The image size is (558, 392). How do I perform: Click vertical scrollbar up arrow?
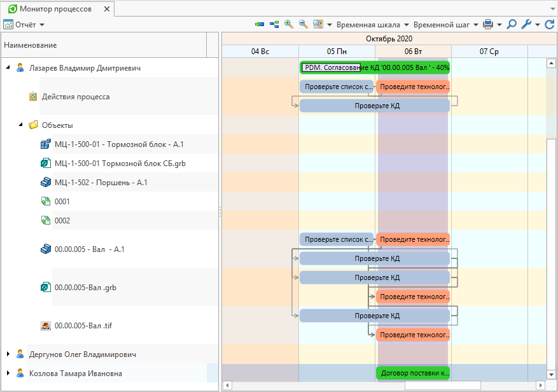(551, 64)
